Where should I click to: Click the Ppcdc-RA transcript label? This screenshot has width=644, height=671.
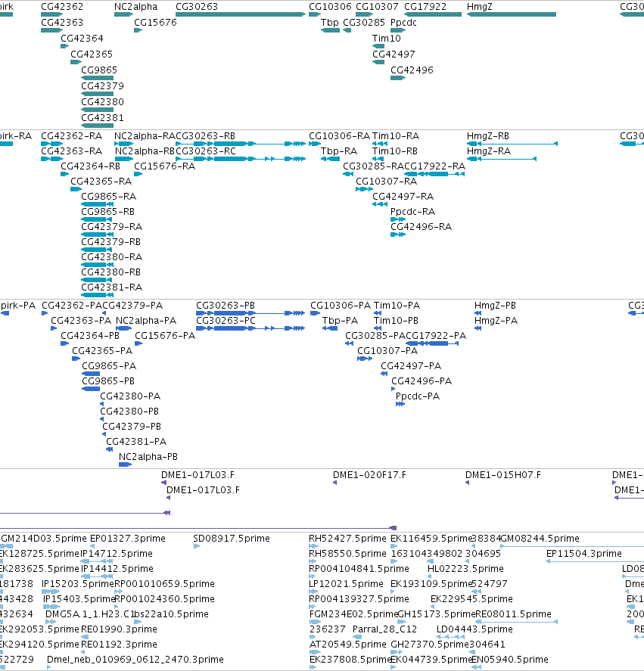412,211
